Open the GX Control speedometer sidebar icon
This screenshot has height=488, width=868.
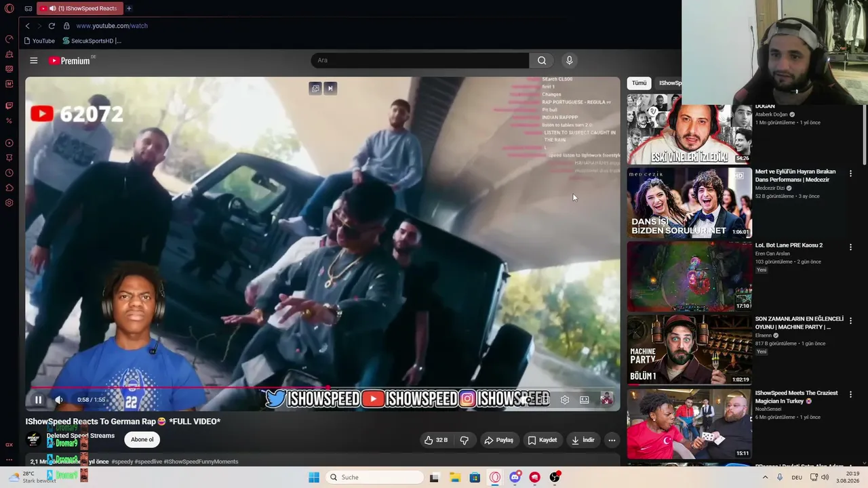(x=9, y=39)
